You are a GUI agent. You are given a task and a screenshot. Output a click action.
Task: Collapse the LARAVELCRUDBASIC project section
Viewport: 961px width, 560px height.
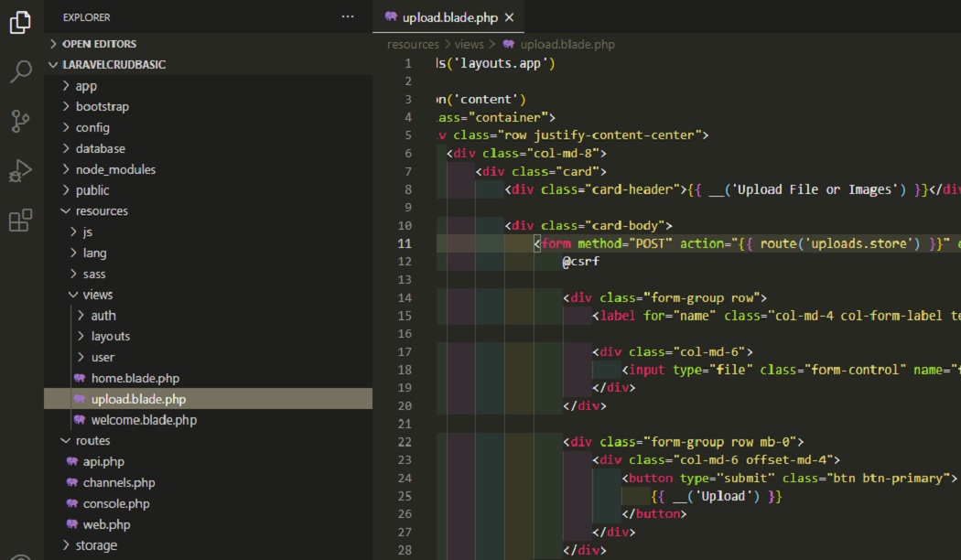point(209,64)
